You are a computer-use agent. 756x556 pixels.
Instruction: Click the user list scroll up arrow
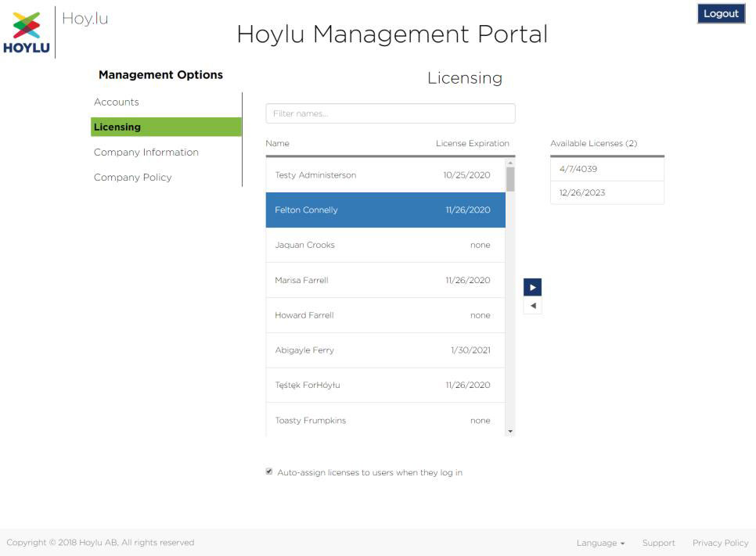coord(510,163)
